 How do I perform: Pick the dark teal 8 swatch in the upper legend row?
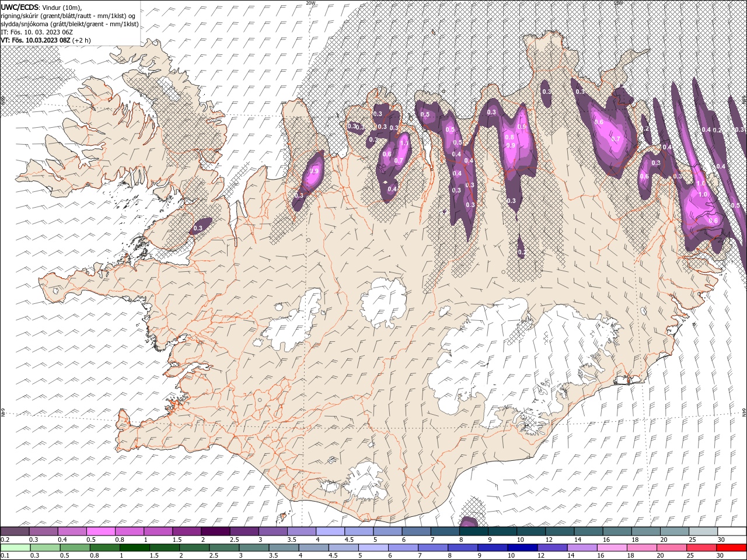(x=473, y=531)
